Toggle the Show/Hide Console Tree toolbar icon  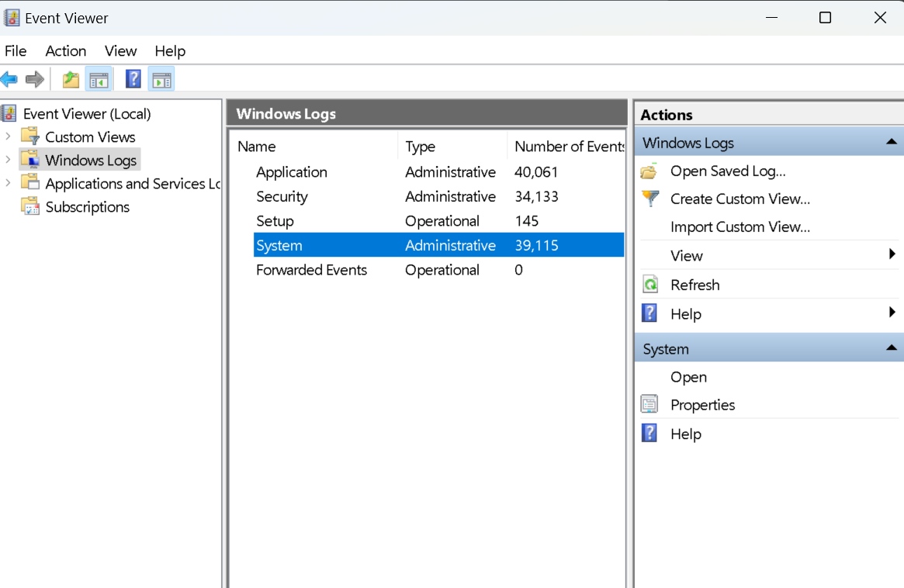[99, 80]
